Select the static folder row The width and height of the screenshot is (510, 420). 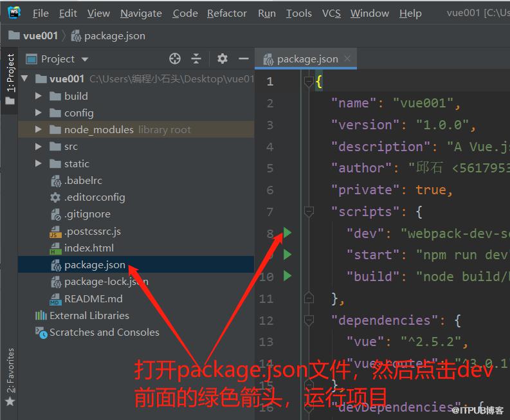(x=136, y=163)
